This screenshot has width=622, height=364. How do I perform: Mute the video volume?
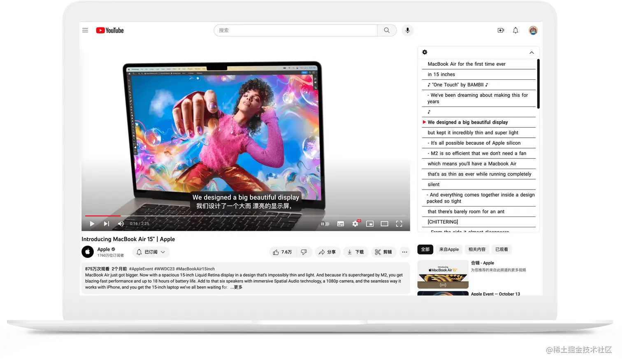point(121,224)
